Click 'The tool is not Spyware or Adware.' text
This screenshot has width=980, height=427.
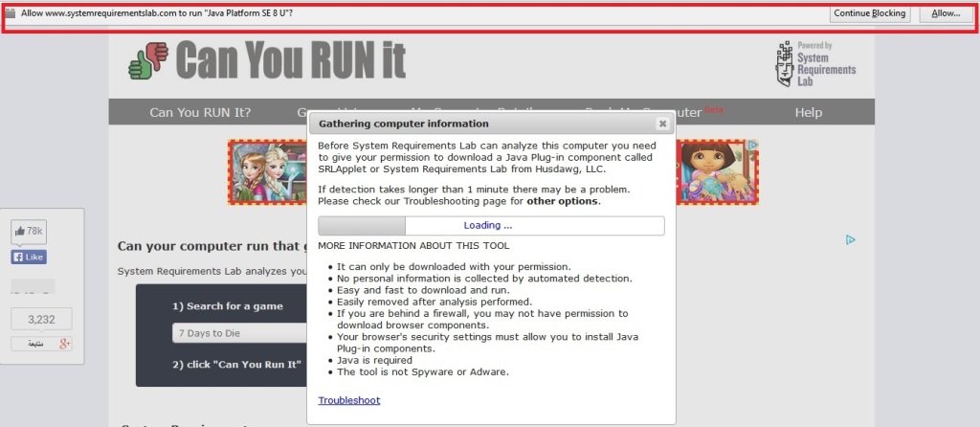tap(423, 372)
